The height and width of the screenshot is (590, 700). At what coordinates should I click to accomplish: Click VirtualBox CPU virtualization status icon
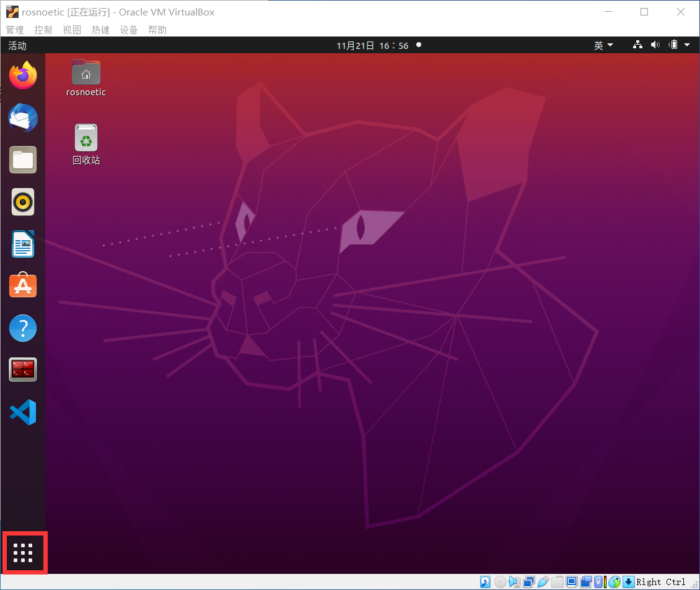[x=600, y=582]
